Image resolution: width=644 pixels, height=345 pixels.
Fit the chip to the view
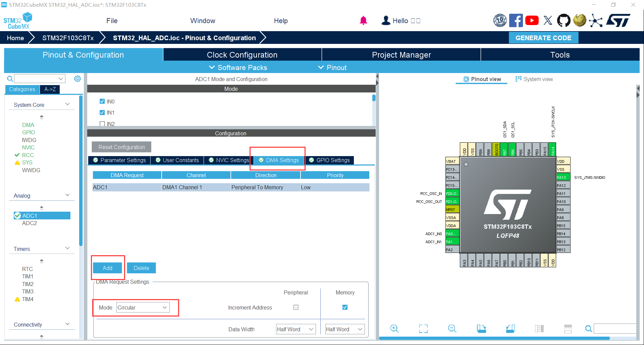coord(423,329)
